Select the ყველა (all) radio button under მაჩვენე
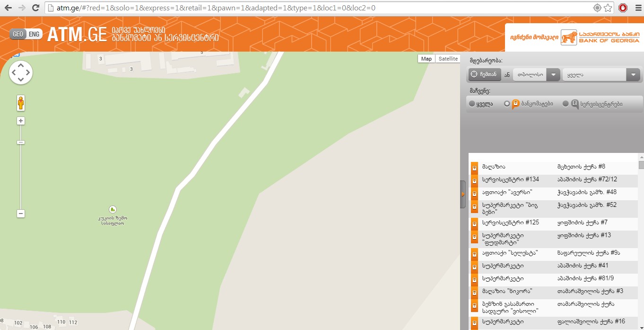 472,104
